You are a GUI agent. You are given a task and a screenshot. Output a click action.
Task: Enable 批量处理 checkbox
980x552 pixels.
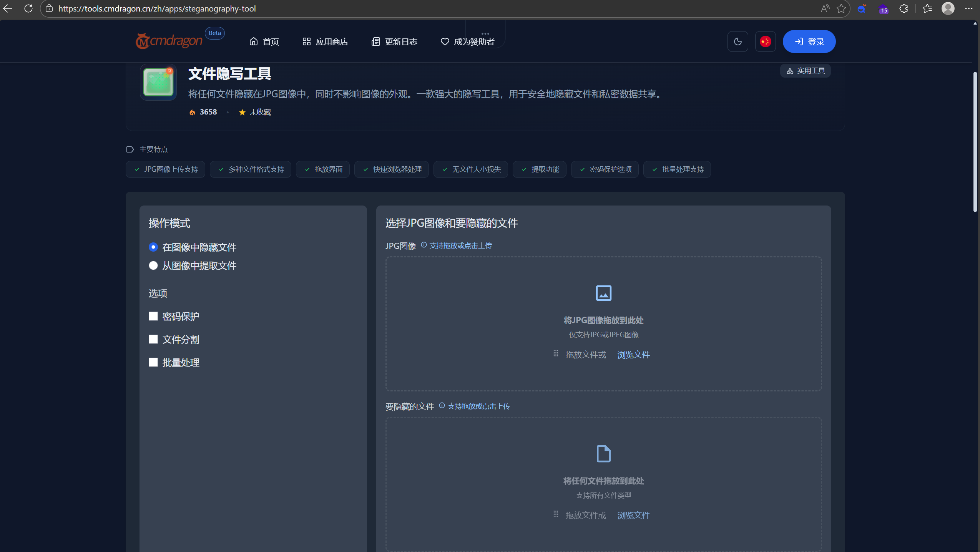tap(153, 362)
